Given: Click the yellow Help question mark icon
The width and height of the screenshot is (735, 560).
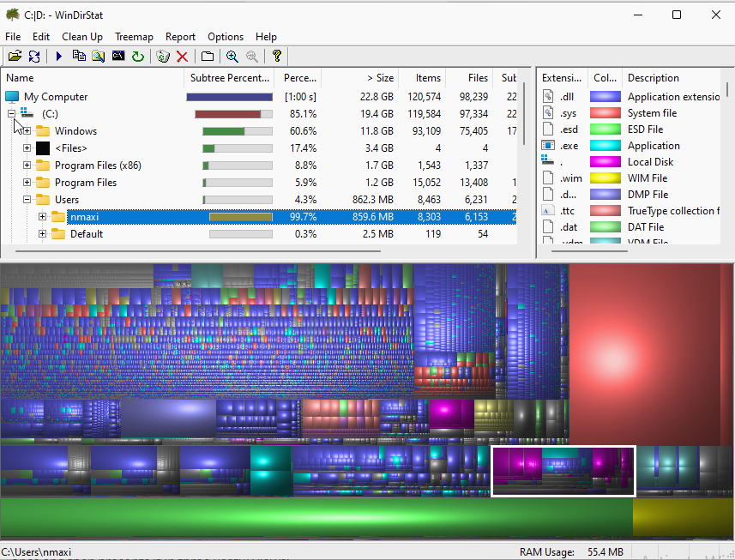Looking at the screenshot, I should 276,56.
